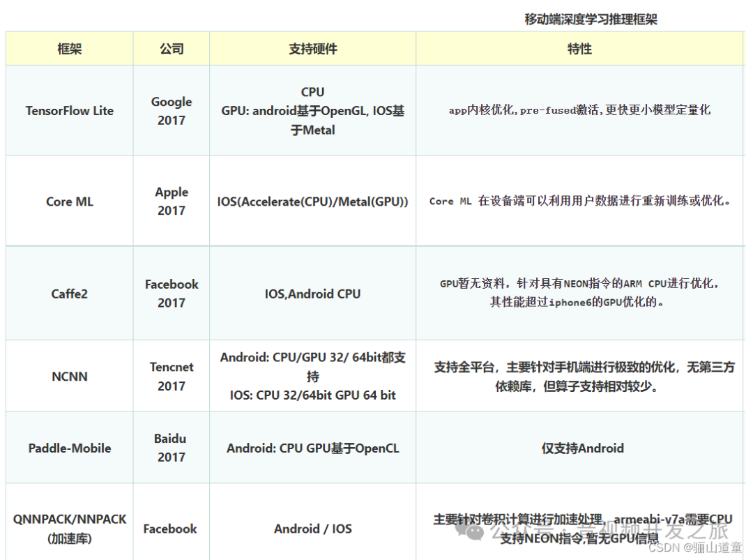Click the Google 2017 cell
753x560 pixels.
coord(172,111)
